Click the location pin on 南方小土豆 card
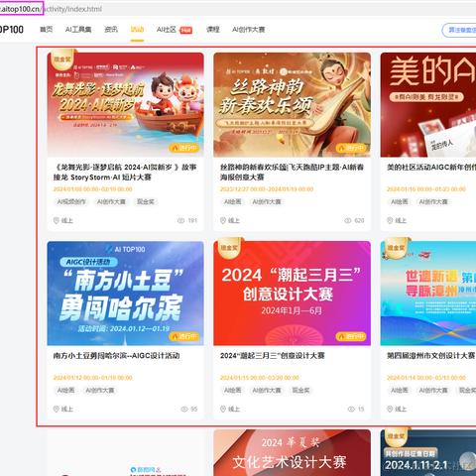 57,410
